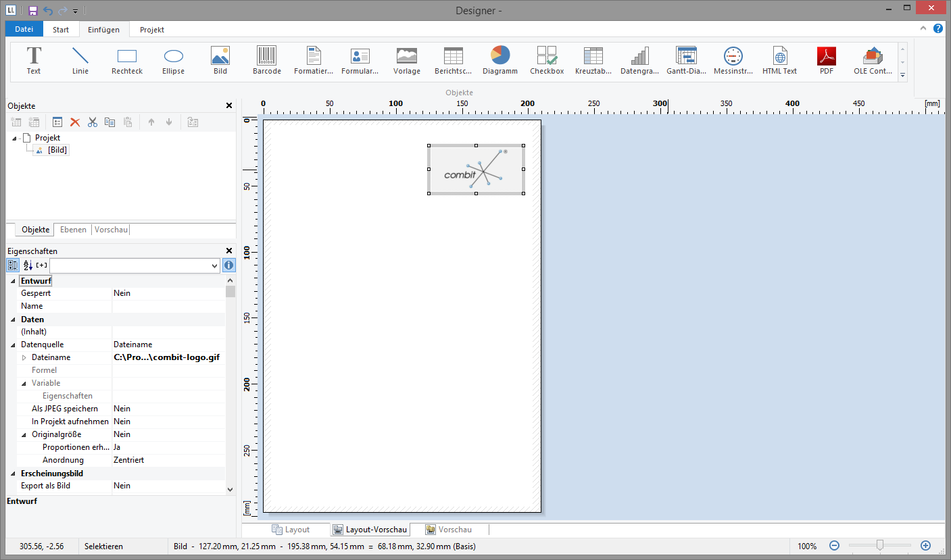
Task: Insert a Diagramm chart object
Action: [x=500, y=60]
